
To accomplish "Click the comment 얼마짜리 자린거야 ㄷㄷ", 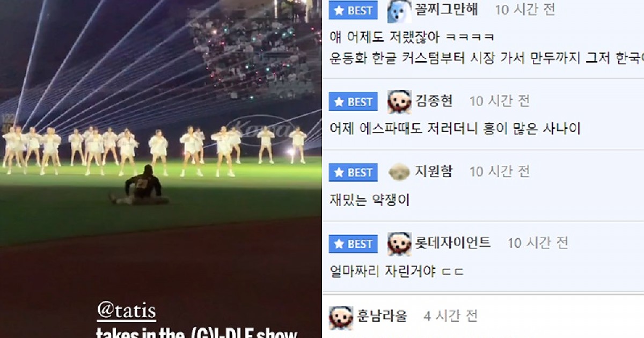I will pos(397,271).
